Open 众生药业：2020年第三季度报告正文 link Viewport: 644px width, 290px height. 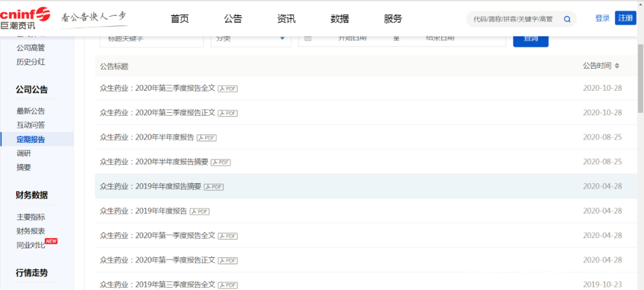tap(157, 113)
